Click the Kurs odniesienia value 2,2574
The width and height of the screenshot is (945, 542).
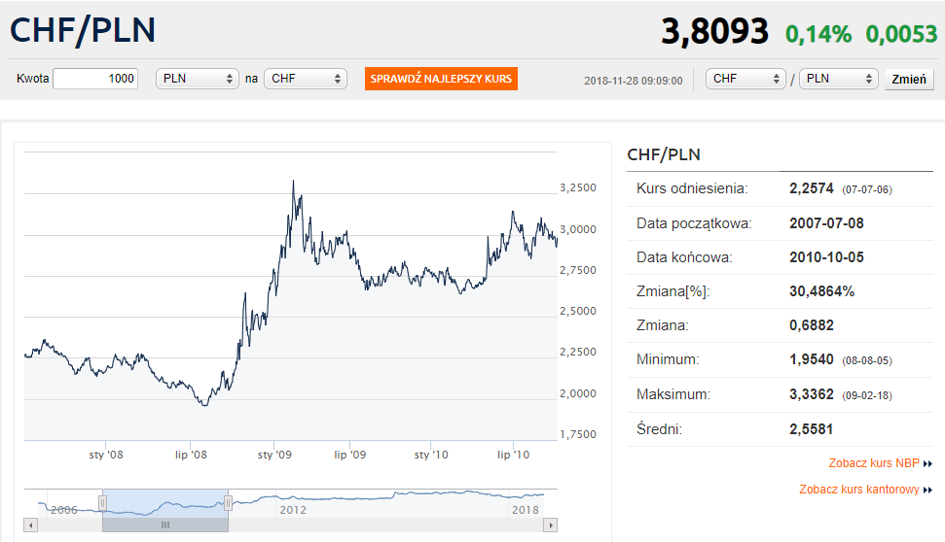point(811,189)
